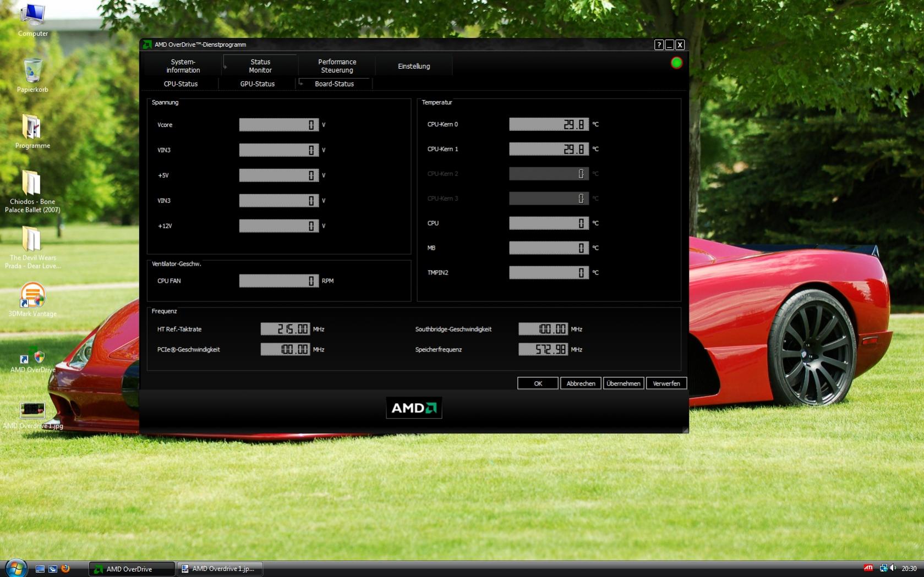Select the Programme folder on desktop
The height and width of the screenshot is (577, 924).
[x=32, y=132]
